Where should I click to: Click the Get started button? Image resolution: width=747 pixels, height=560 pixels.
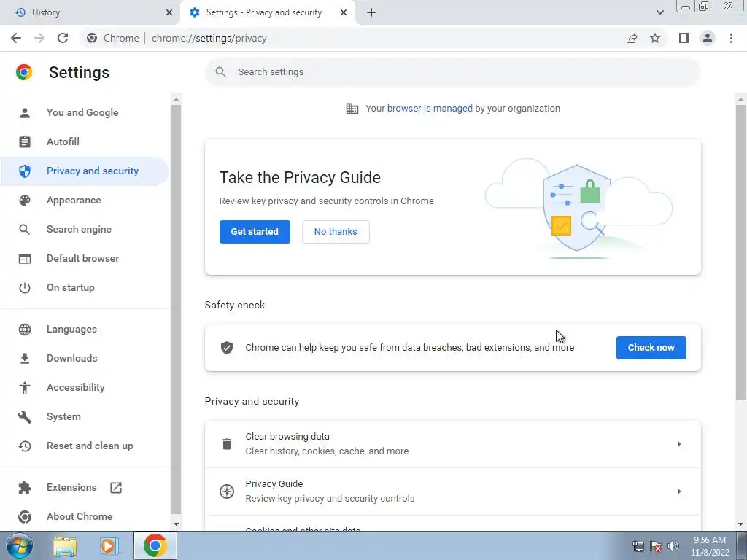click(x=255, y=232)
